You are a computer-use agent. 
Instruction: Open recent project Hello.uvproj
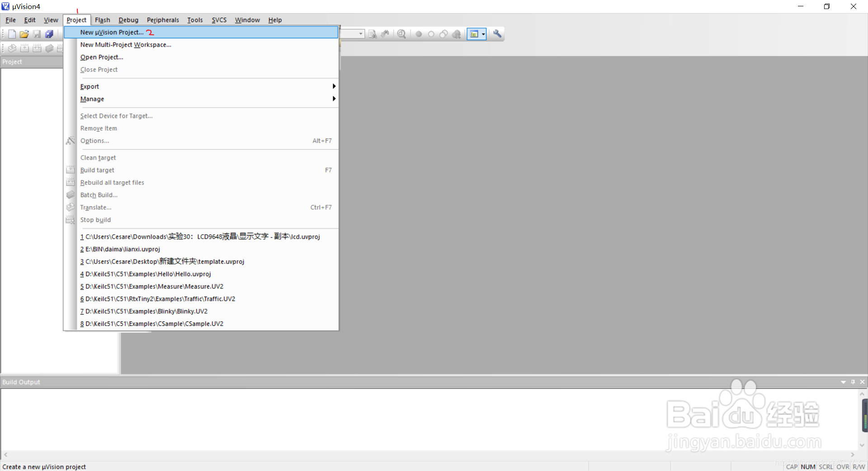[201, 274]
